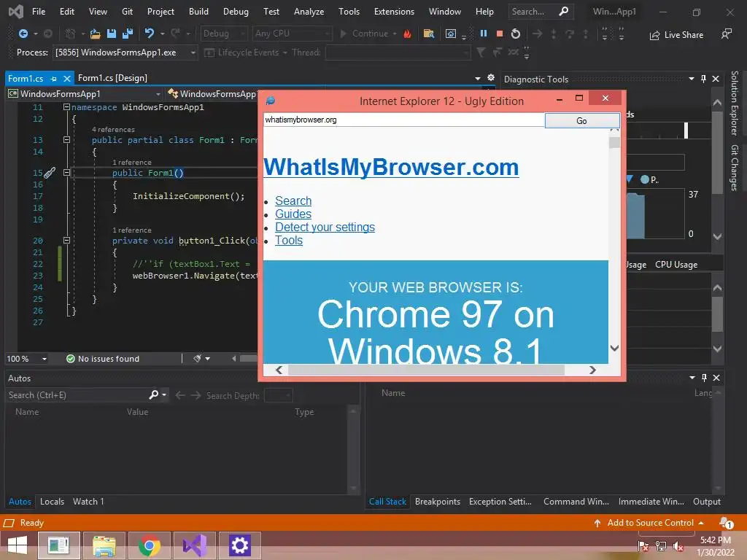747x560 pixels.
Task: Pin the Diagnostic Tools panel
Action: point(704,79)
